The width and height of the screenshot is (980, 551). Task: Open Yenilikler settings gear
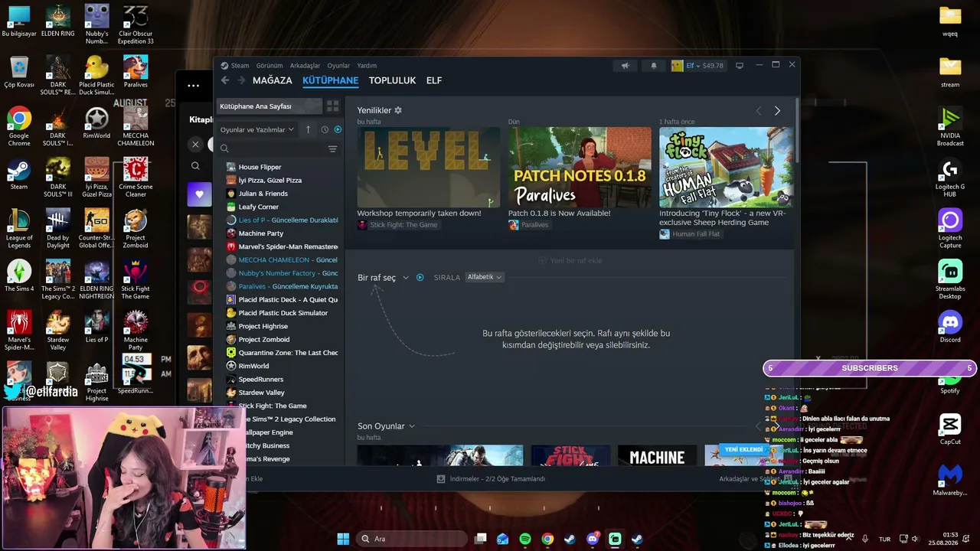(x=398, y=110)
